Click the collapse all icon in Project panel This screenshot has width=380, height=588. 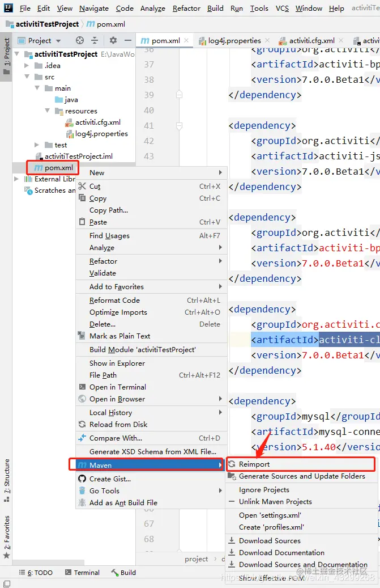tap(95, 40)
